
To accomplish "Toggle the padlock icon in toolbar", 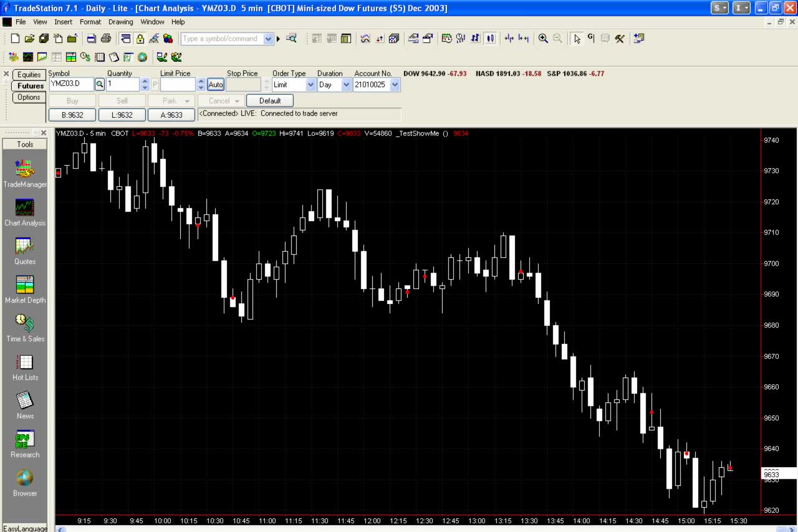I will (x=140, y=39).
